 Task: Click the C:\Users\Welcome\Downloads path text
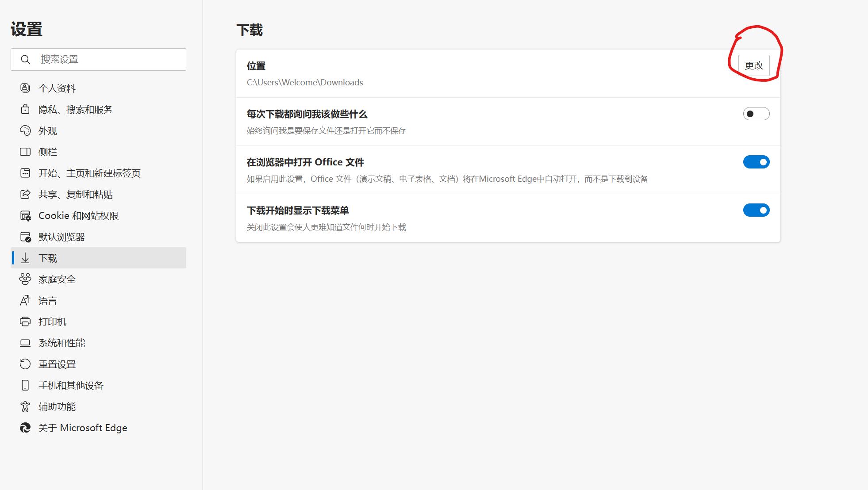(x=305, y=82)
